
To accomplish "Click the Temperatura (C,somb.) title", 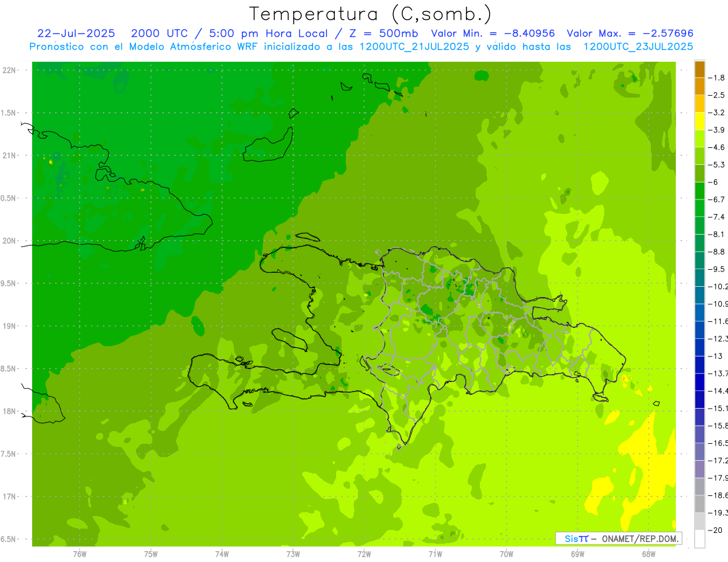I will point(370,14).
